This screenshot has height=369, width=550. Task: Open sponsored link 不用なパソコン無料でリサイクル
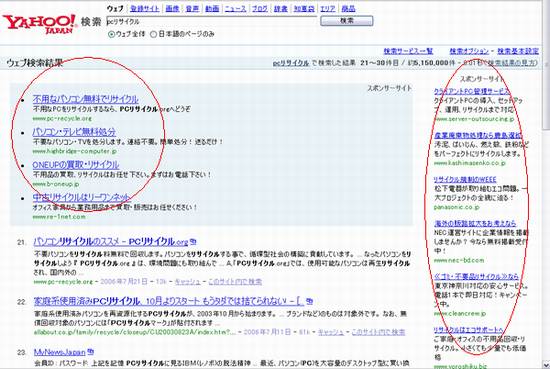coord(86,99)
